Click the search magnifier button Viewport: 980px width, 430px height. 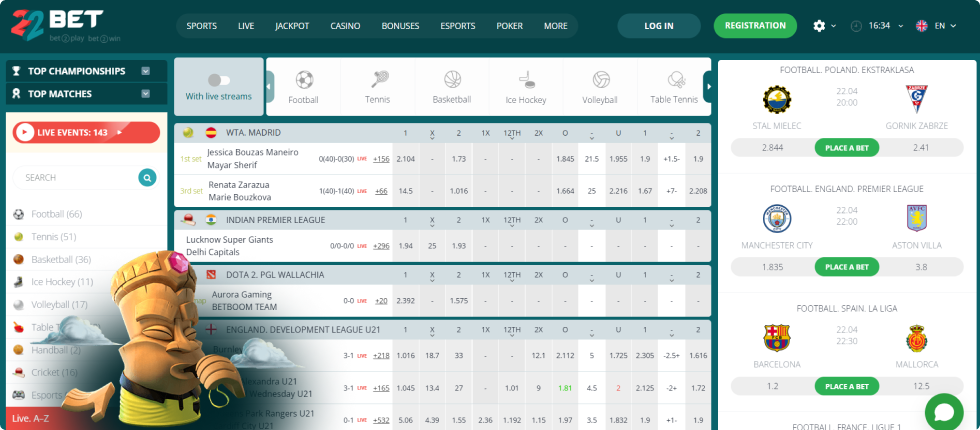(147, 178)
